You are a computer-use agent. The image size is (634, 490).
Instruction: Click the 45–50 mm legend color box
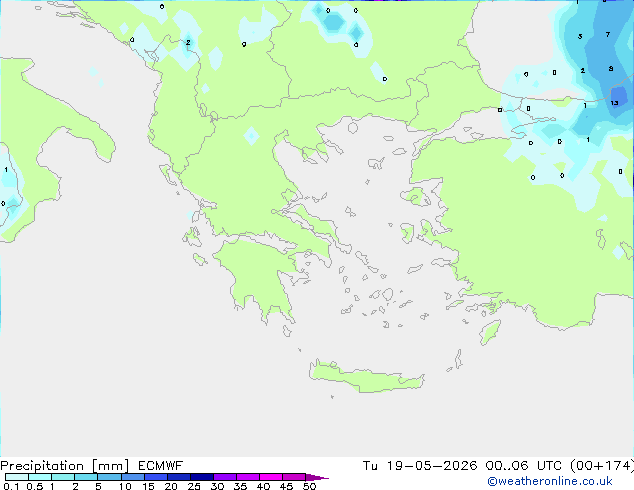[x=294, y=477]
